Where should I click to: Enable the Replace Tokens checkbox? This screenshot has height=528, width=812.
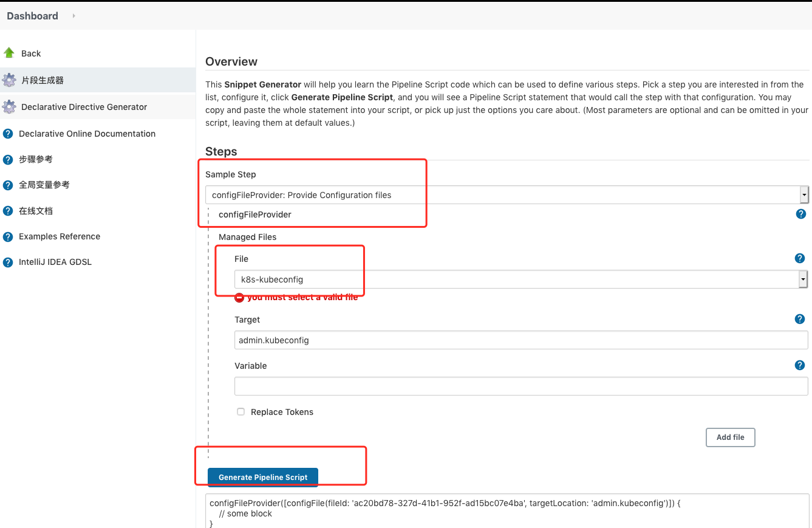(x=241, y=411)
